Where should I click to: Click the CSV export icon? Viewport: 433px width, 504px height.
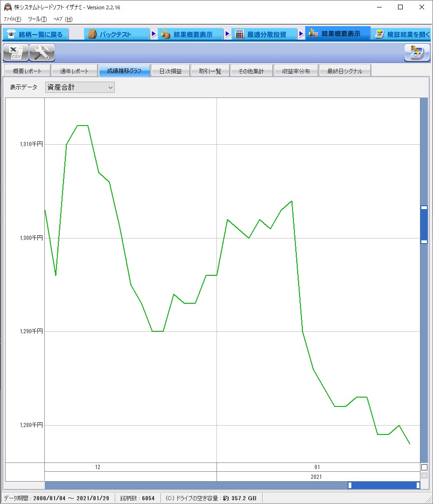click(16, 53)
